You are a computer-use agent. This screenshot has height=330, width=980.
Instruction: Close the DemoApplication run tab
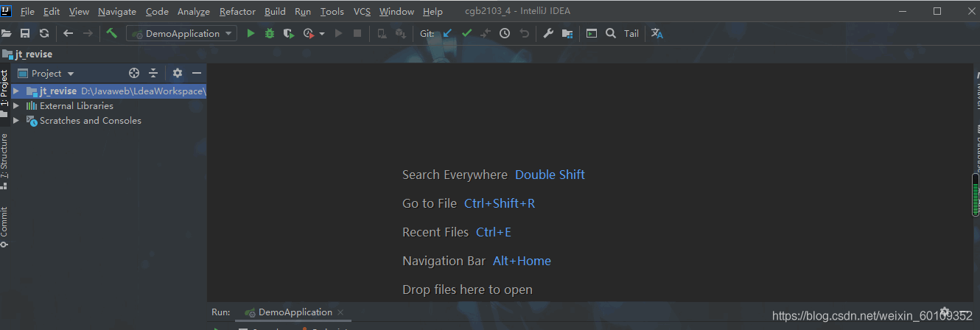click(340, 312)
